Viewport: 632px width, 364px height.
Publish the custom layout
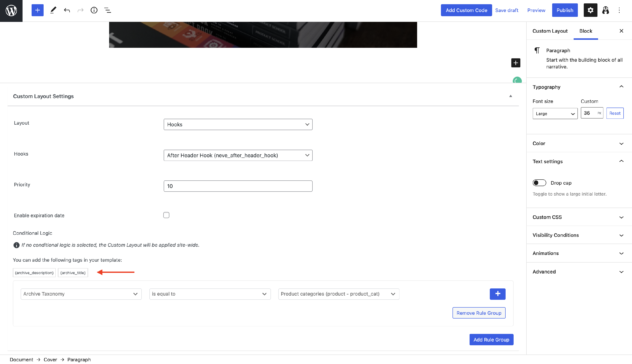[x=565, y=10]
